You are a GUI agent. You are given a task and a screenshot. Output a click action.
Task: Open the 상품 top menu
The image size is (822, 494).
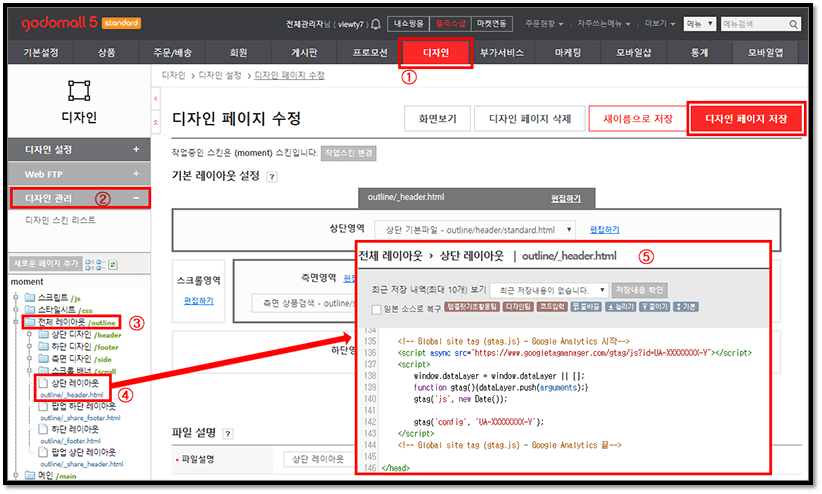coord(106,52)
